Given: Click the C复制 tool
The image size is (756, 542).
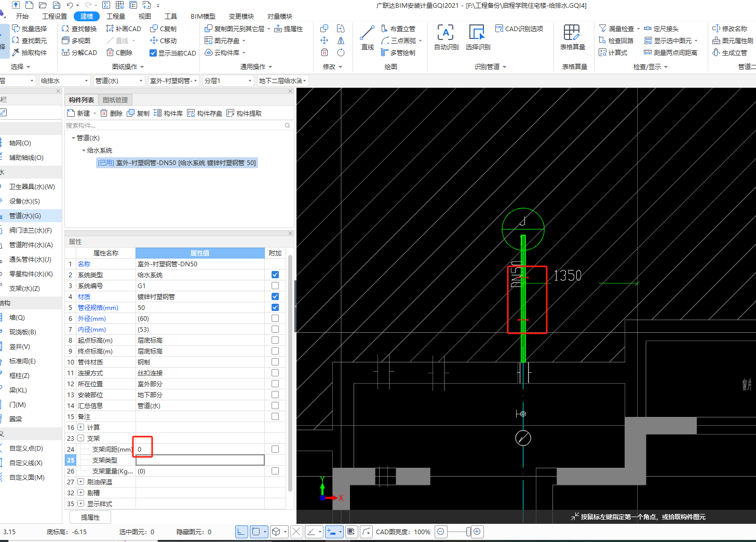Looking at the screenshot, I should click(164, 29).
